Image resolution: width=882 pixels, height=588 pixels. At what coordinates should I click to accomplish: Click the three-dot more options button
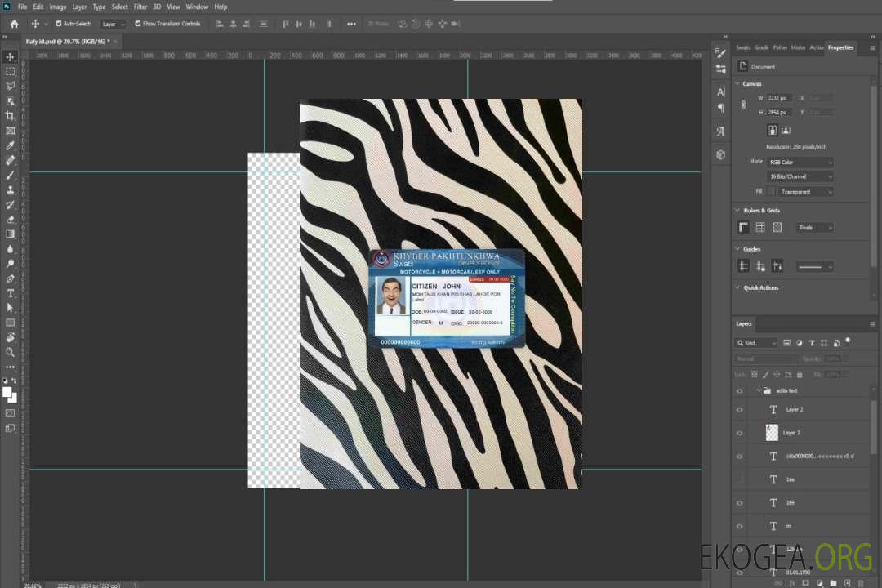(351, 24)
